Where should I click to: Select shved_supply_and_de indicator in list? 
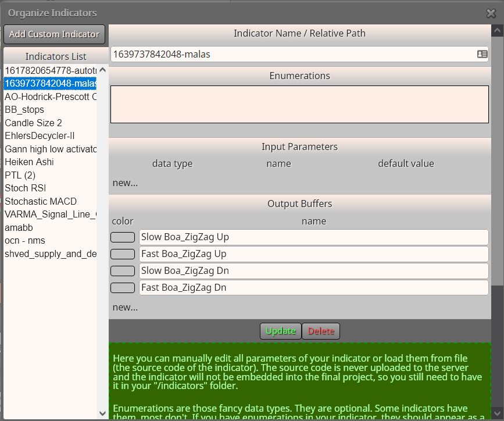point(50,254)
